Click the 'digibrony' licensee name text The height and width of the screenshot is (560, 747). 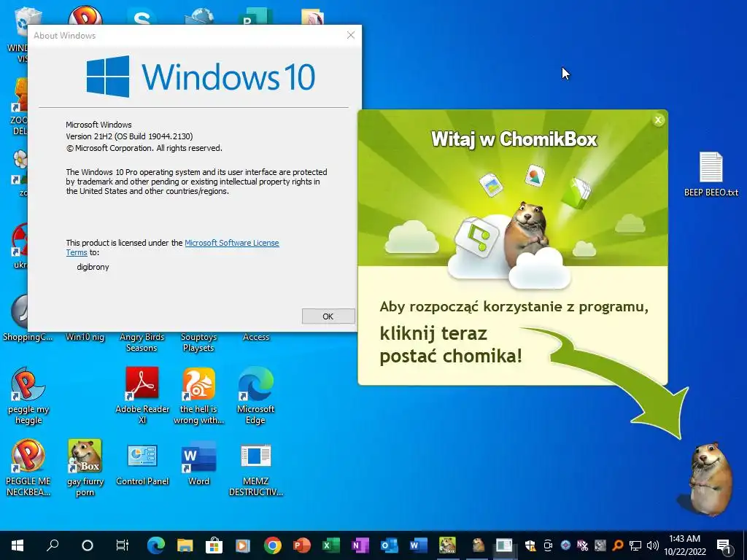pos(93,267)
